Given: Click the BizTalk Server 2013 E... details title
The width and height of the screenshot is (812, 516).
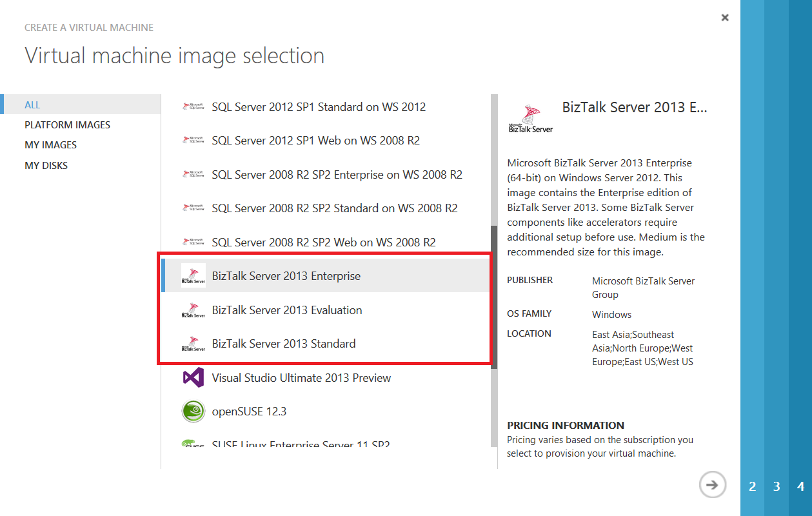Looking at the screenshot, I should pos(635,107).
